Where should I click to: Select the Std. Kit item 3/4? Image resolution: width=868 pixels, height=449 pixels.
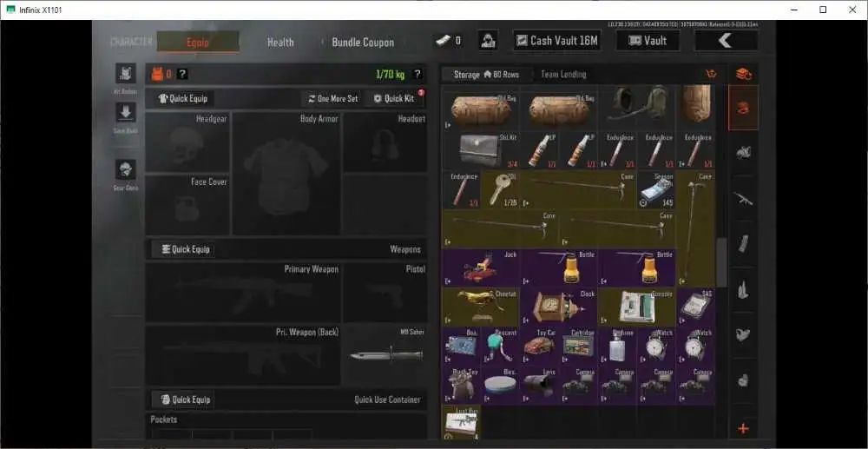[481, 150]
